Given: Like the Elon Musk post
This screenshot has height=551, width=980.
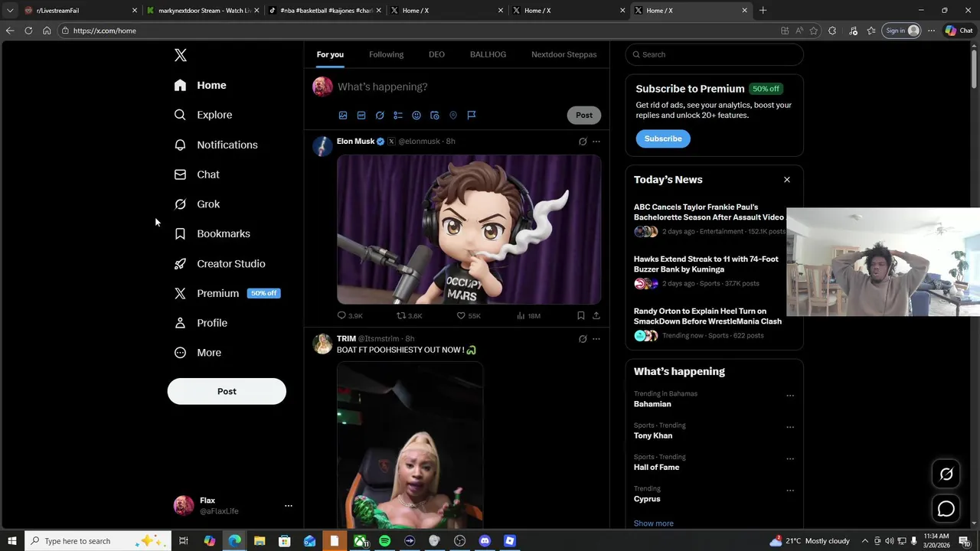Looking at the screenshot, I should (468, 315).
